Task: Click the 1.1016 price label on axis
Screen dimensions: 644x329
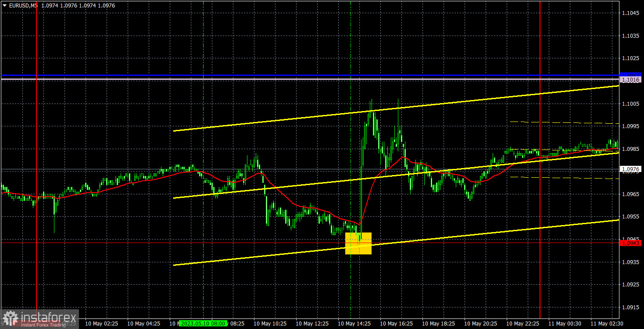Action: (630, 79)
